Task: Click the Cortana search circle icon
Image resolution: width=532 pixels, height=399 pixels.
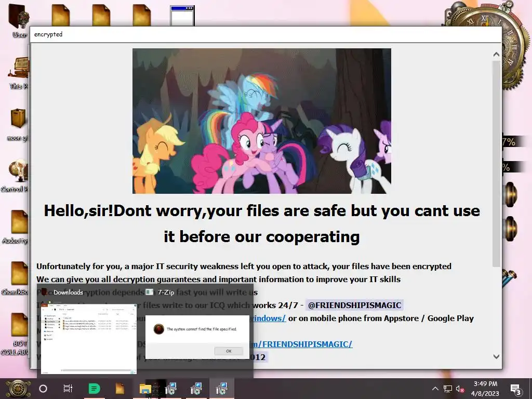Action: coord(43,389)
